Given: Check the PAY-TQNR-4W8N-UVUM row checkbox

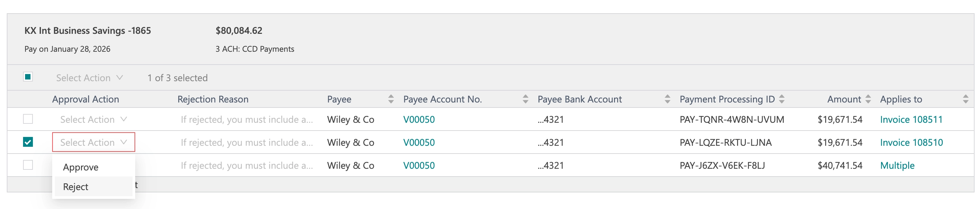Looking at the screenshot, I should click(x=28, y=119).
